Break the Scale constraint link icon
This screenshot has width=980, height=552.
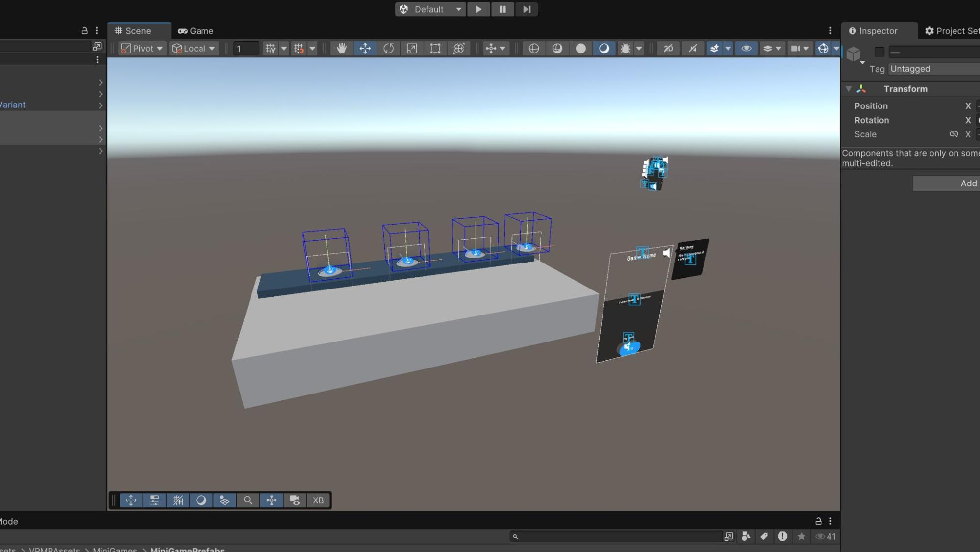pyautogui.click(x=954, y=134)
